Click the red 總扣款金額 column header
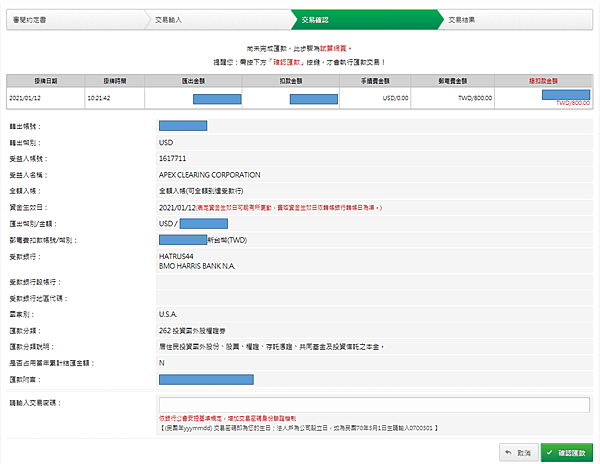 (543, 81)
